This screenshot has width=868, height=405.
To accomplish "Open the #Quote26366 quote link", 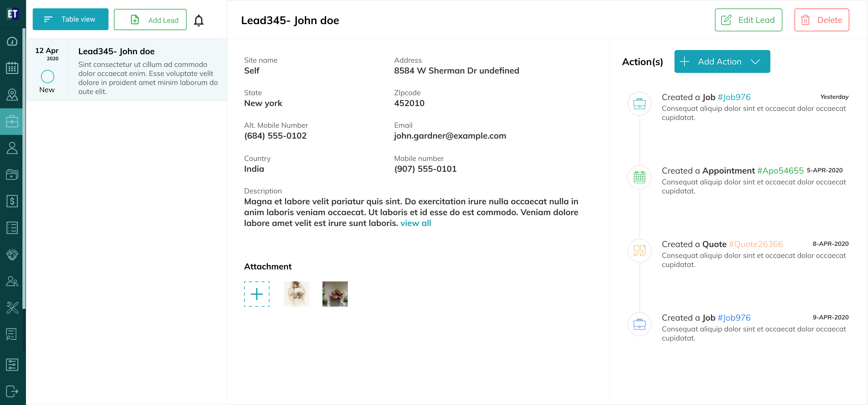I will tap(756, 244).
